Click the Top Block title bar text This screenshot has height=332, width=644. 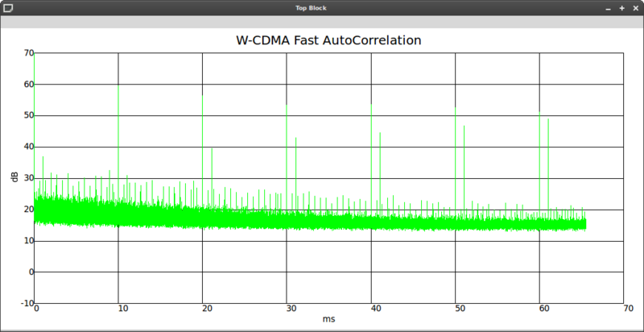322,8
